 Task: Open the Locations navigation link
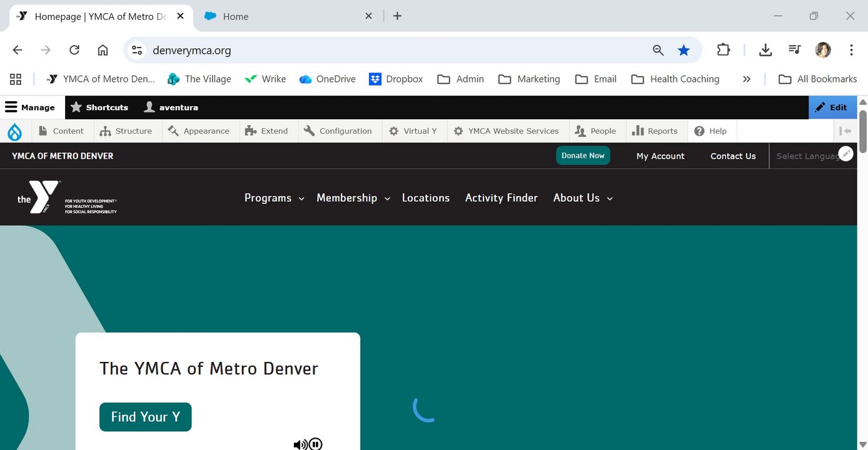[426, 198]
